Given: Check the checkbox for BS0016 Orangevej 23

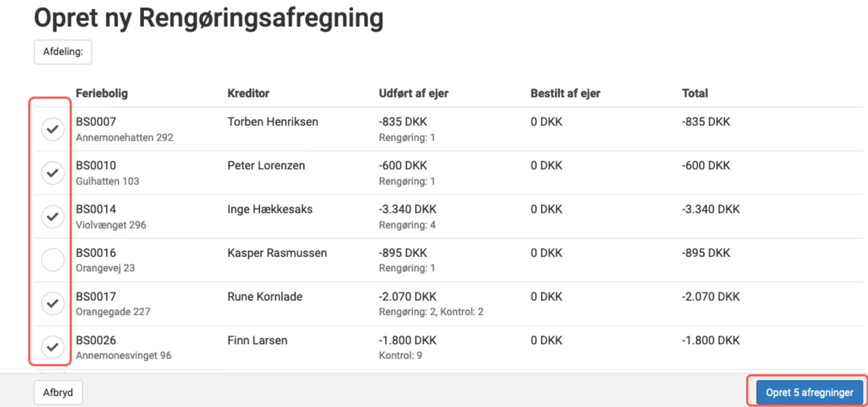Looking at the screenshot, I should tap(53, 260).
